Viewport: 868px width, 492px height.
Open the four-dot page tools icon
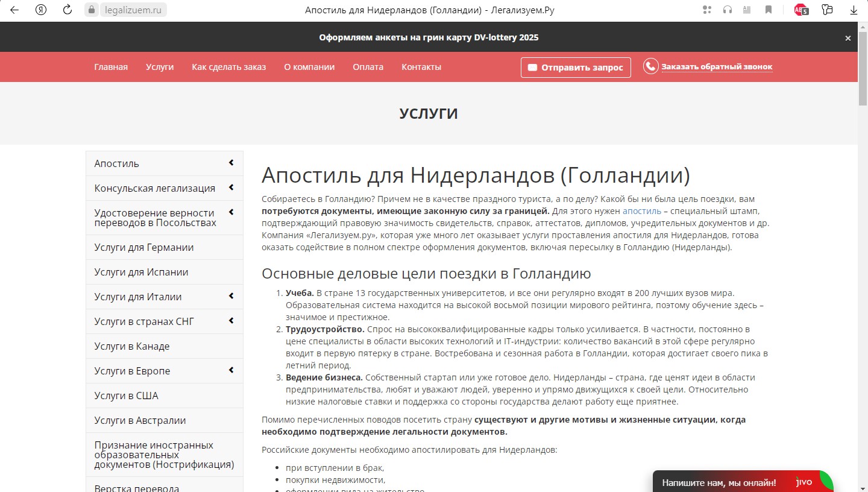707,10
